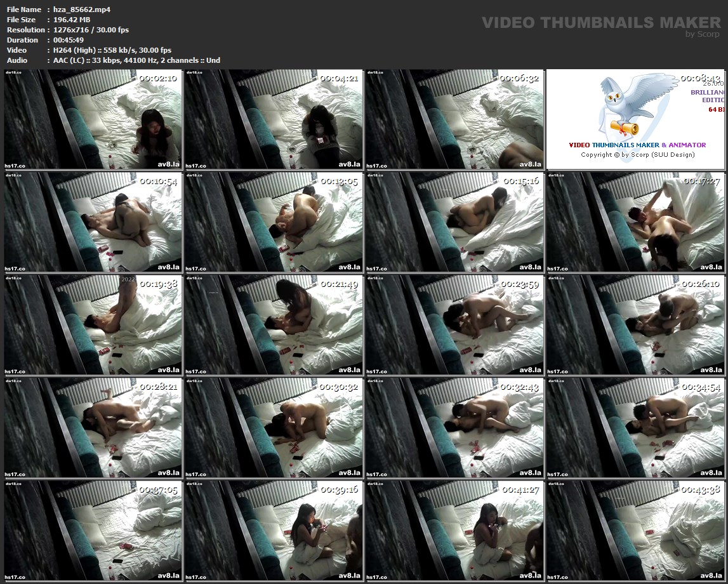Select the file name text hza_85662.mp4
Image resolution: width=728 pixels, height=584 pixels.
[82, 10]
